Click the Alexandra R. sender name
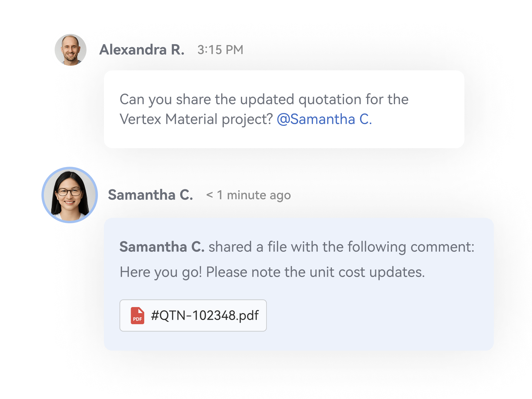 pos(142,50)
